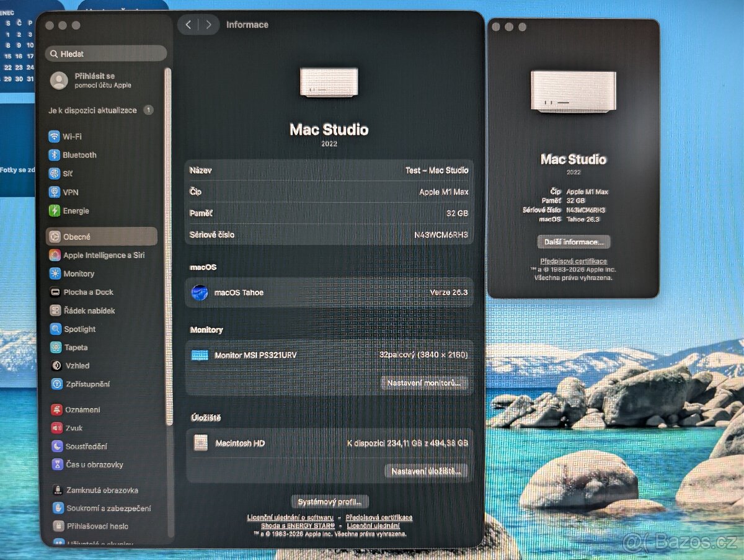This screenshot has height=560, width=744.
Task: Click the Apple M1 Max chip value in the Informace window
Action: [x=443, y=192]
